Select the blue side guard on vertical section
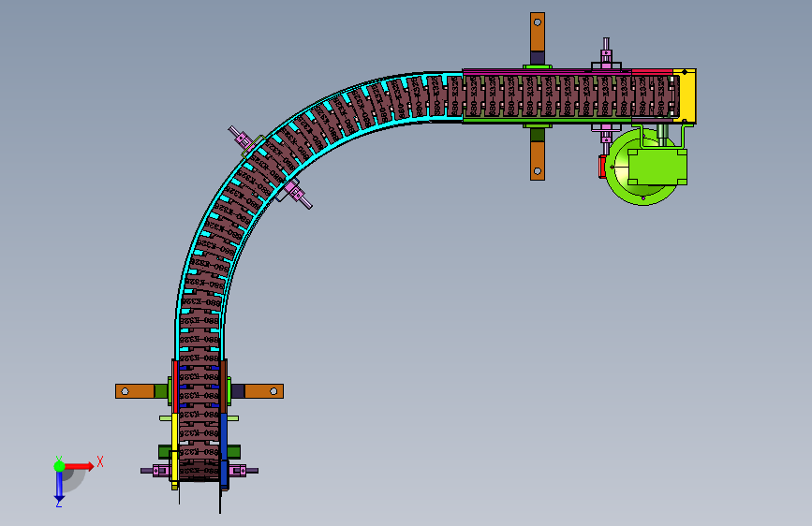812x526 pixels. [224, 449]
